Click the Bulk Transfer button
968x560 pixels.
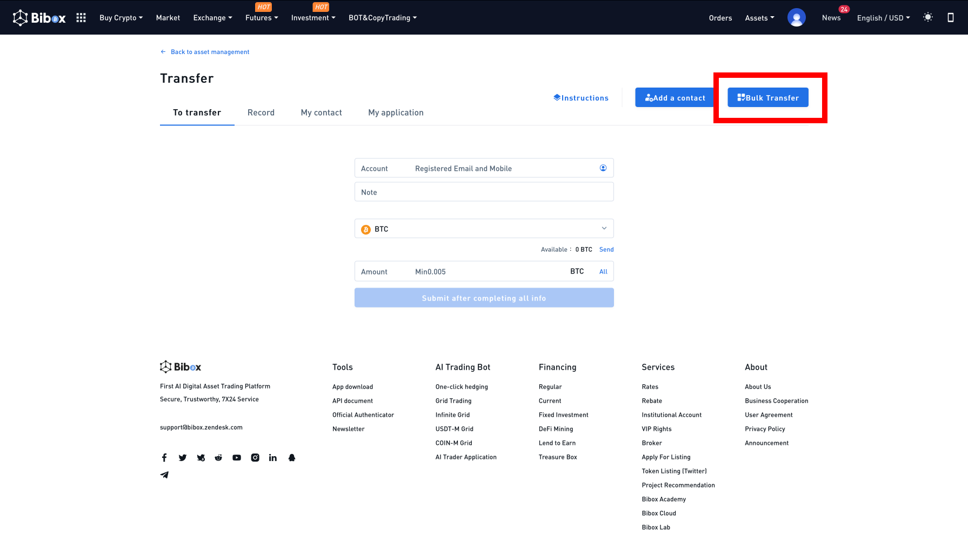click(767, 98)
